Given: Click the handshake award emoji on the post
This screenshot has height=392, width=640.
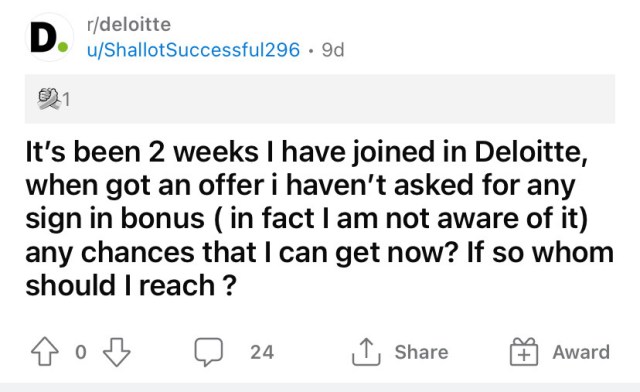Looking at the screenshot, I should tap(49, 98).
